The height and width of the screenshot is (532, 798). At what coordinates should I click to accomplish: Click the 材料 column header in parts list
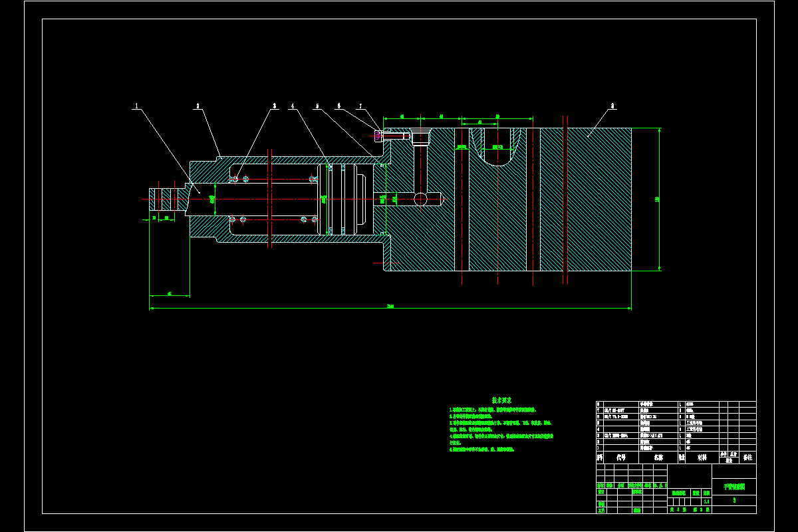pos(702,458)
